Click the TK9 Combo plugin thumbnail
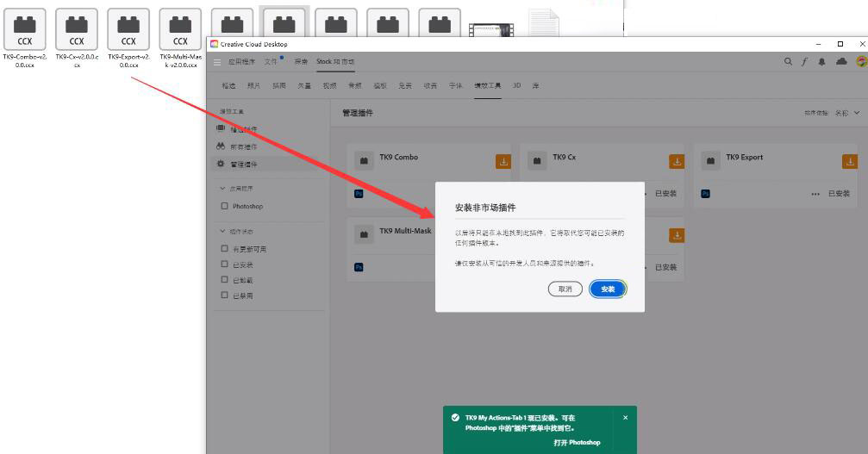The height and width of the screenshot is (454, 868). tap(364, 160)
